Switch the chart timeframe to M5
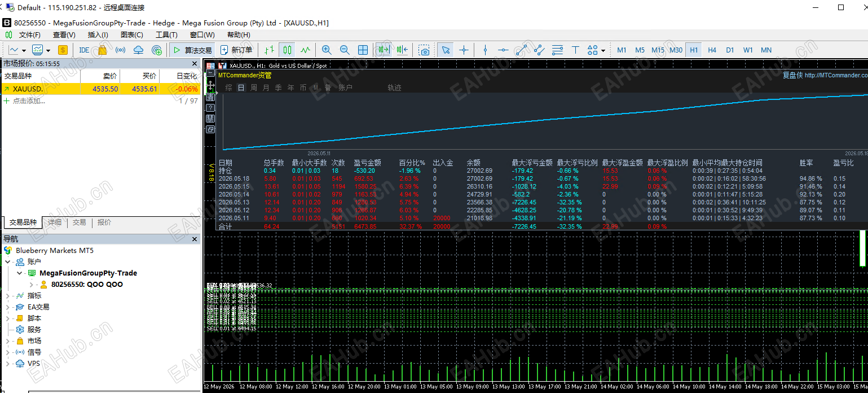Viewport: 868px width, 393px height. pyautogui.click(x=640, y=50)
